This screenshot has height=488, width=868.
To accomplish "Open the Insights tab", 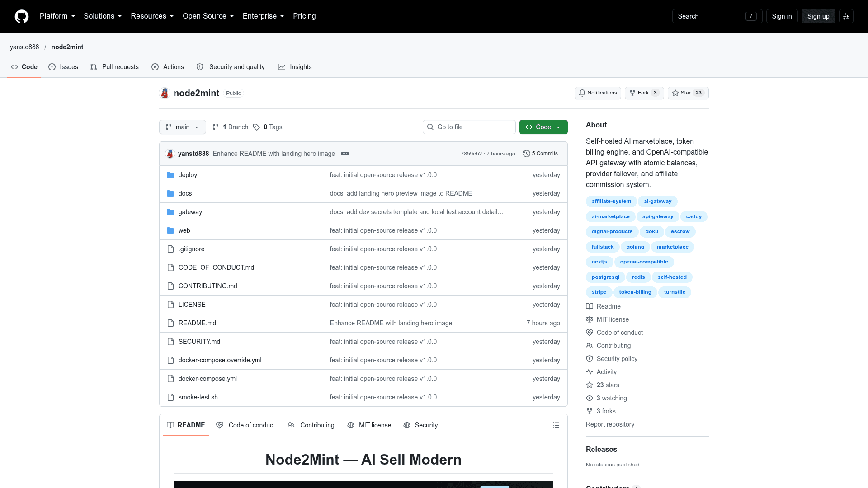I will point(295,67).
